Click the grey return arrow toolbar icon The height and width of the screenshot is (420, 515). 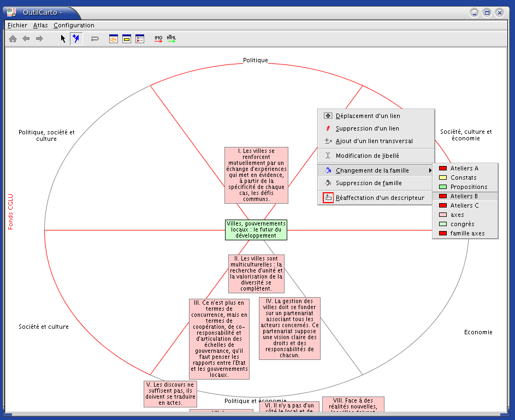click(x=95, y=39)
